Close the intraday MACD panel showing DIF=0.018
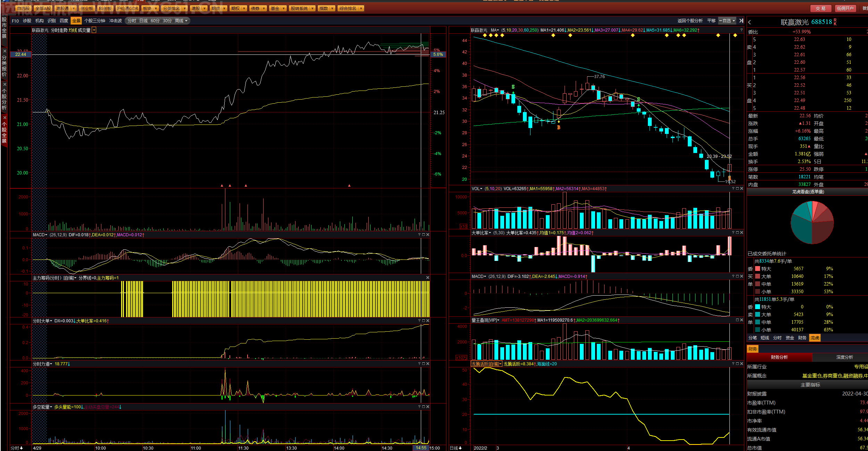868x451 pixels. pos(427,235)
